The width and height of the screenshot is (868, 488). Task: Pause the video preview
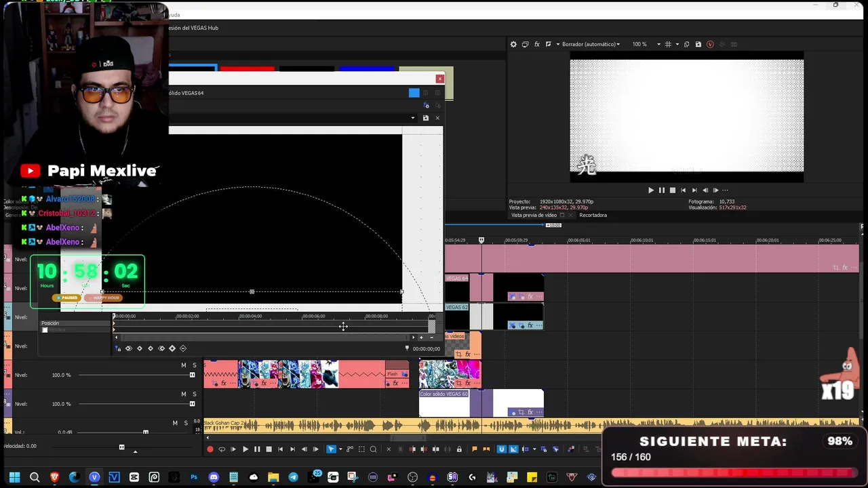click(662, 190)
